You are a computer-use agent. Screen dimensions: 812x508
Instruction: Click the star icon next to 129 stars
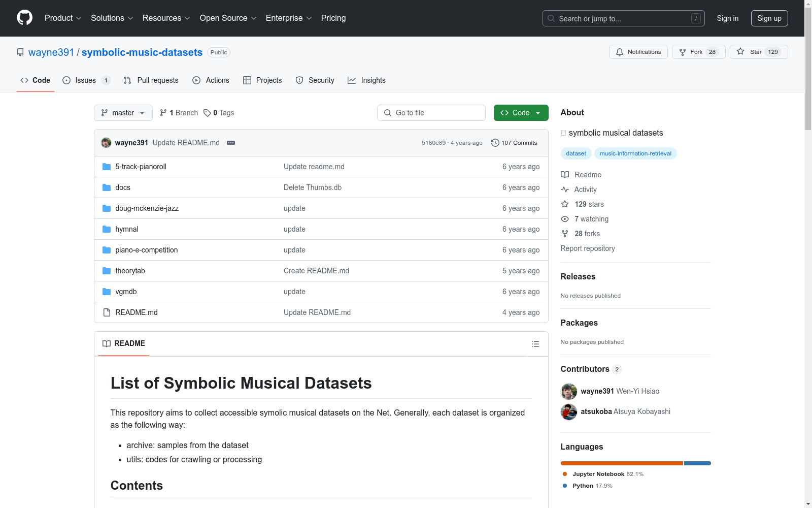[x=565, y=204]
